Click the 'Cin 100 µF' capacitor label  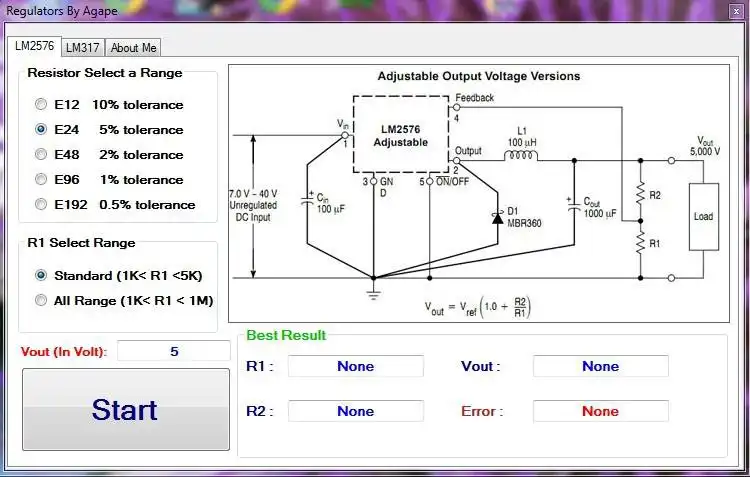coord(331,203)
